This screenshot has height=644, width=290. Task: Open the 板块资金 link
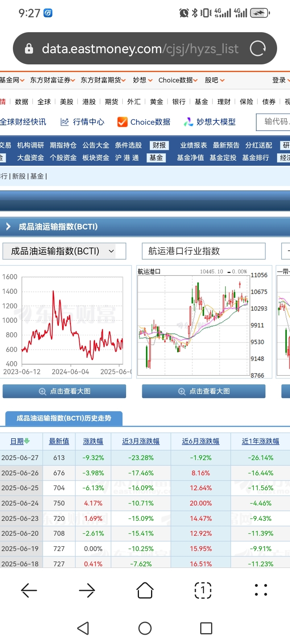(x=96, y=158)
